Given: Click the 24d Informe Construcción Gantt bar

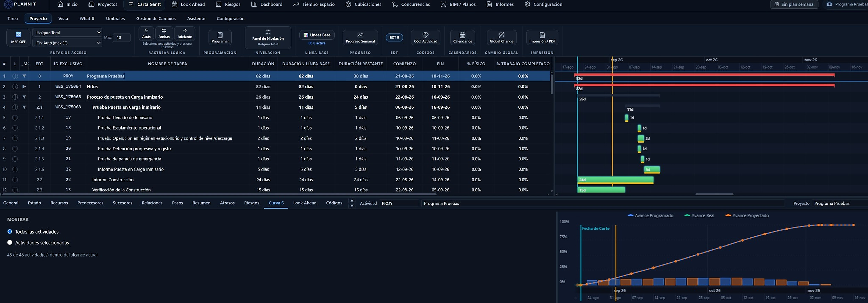Looking at the screenshot, I should click(x=615, y=180).
